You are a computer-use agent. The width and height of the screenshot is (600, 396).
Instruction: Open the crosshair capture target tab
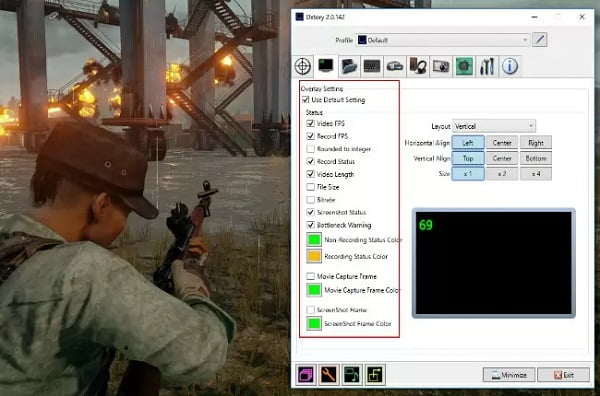point(303,66)
